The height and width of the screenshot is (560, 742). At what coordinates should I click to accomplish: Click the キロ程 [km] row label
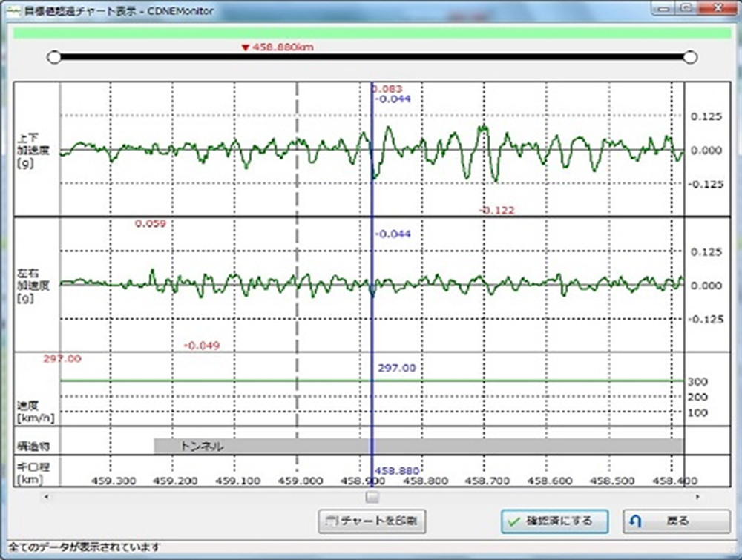33,473
